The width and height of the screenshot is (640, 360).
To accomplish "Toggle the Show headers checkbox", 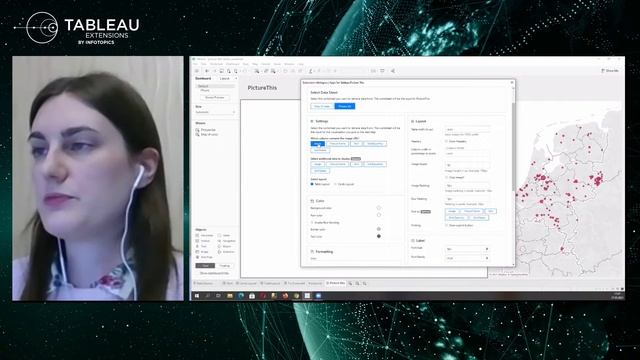I will tap(447, 141).
